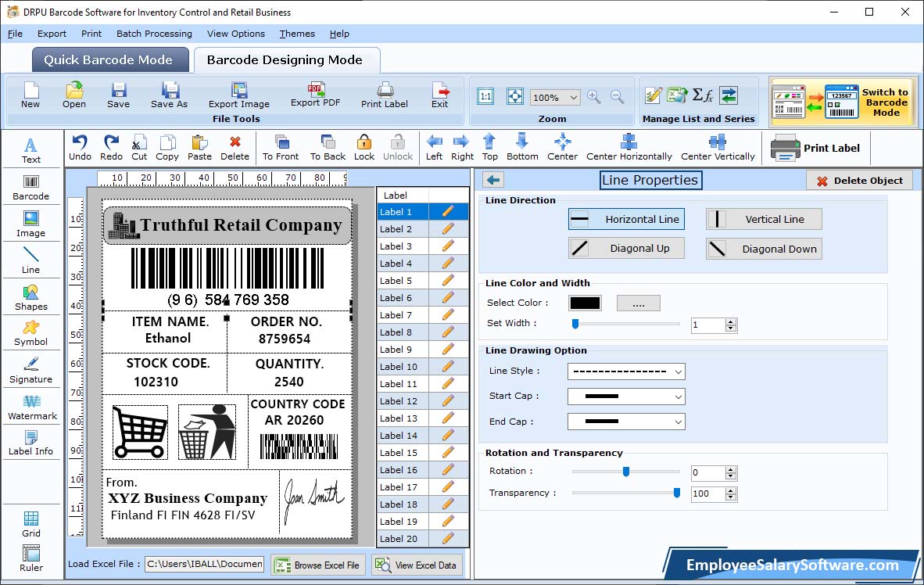The width and height of the screenshot is (924, 585).
Task: Open the View Options menu
Action: 236,34
